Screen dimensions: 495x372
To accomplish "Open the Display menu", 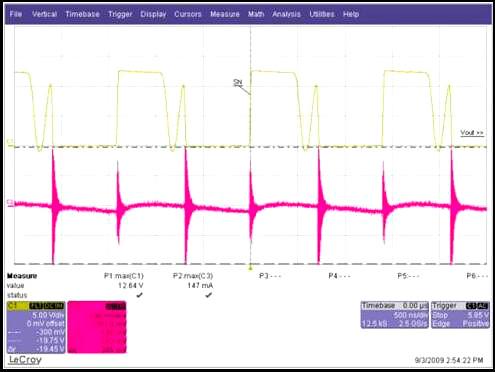I will (153, 14).
